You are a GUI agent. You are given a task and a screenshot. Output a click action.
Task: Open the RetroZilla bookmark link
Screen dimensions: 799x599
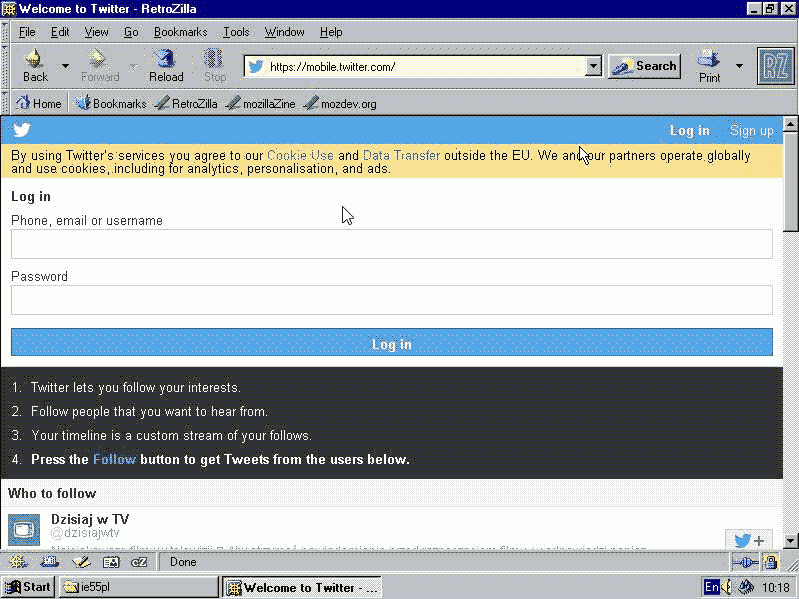[186, 103]
